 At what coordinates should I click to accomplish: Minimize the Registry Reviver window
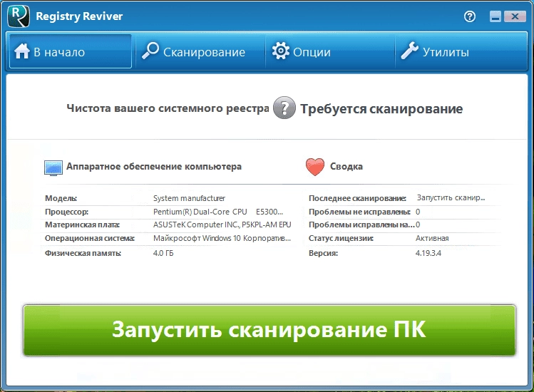[x=496, y=16]
